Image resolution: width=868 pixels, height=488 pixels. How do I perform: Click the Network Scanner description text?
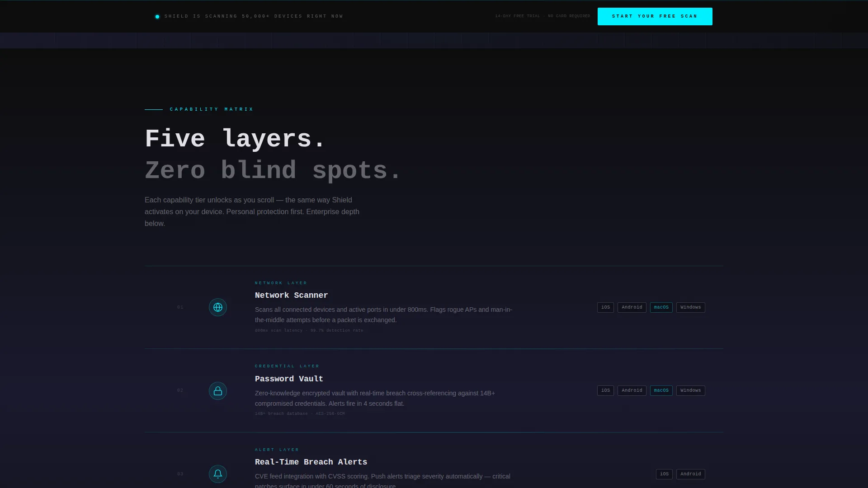pyautogui.click(x=383, y=314)
